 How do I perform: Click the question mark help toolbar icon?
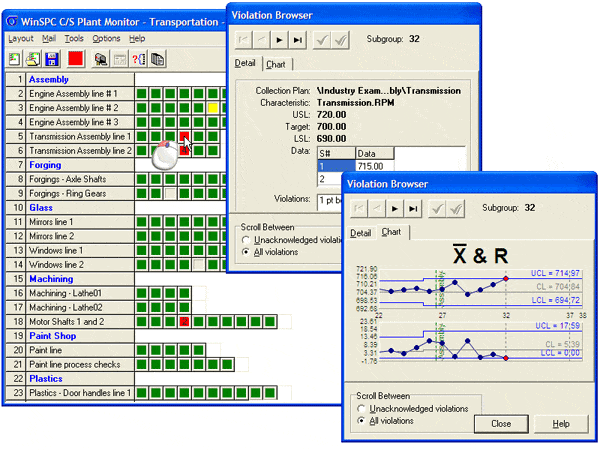click(139, 59)
